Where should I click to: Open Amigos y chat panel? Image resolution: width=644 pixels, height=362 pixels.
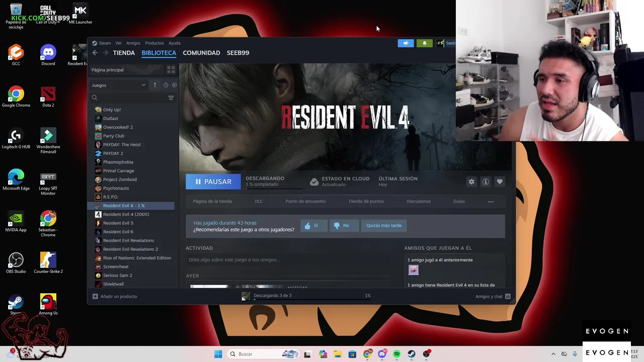[493, 297]
